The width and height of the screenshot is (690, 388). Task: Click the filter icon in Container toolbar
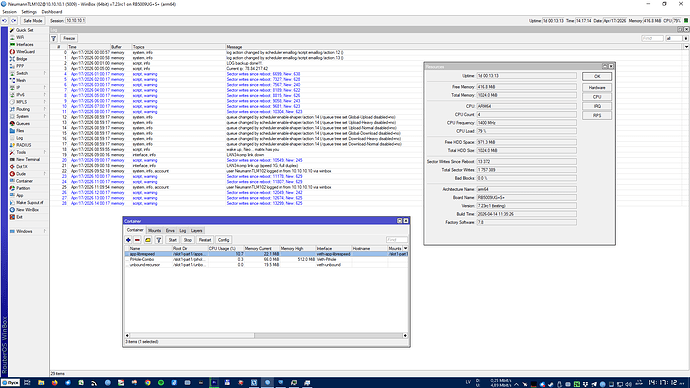[x=158, y=240]
